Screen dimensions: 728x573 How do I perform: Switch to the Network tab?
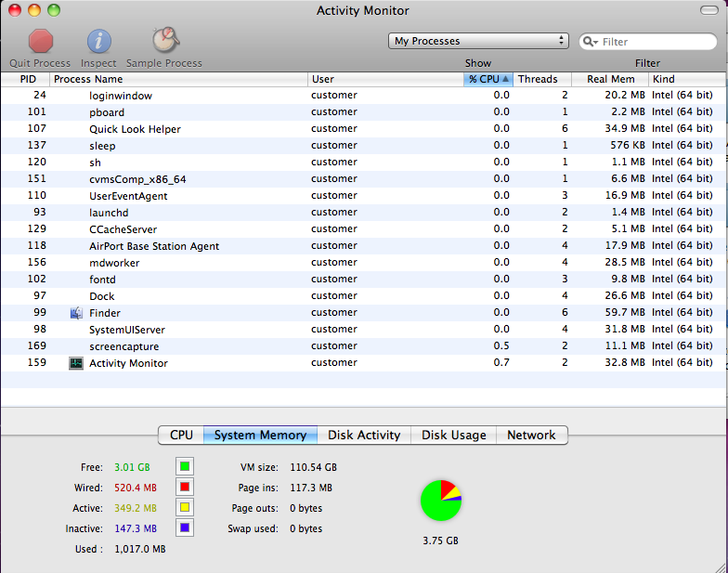(531, 435)
